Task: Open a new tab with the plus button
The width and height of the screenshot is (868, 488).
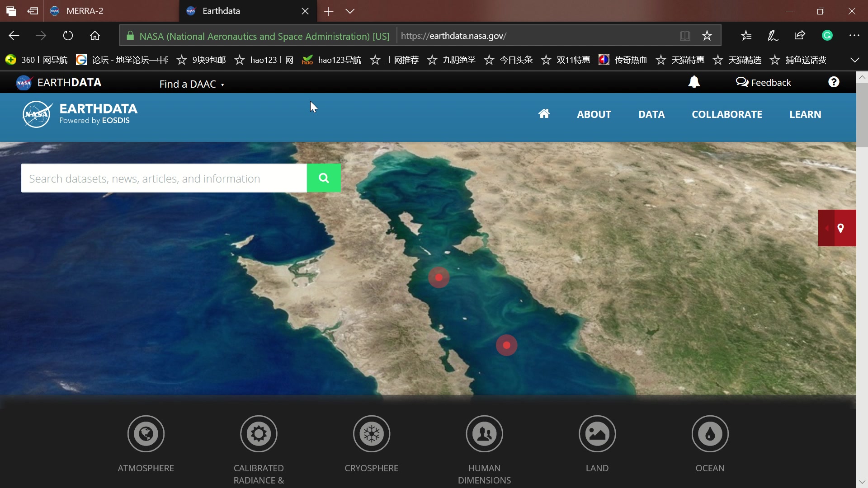Action: point(329,11)
